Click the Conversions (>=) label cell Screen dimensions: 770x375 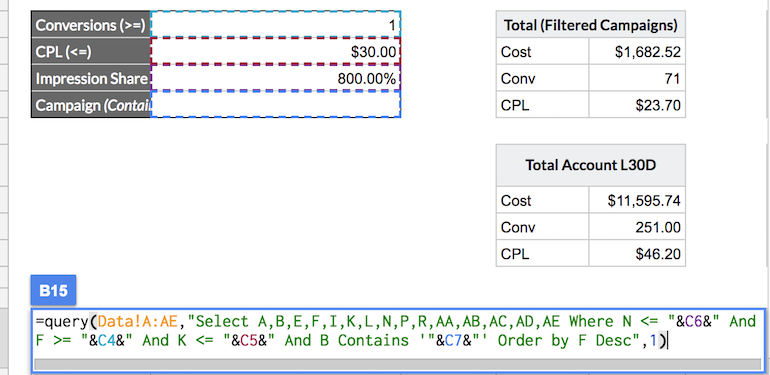[91, 25]
